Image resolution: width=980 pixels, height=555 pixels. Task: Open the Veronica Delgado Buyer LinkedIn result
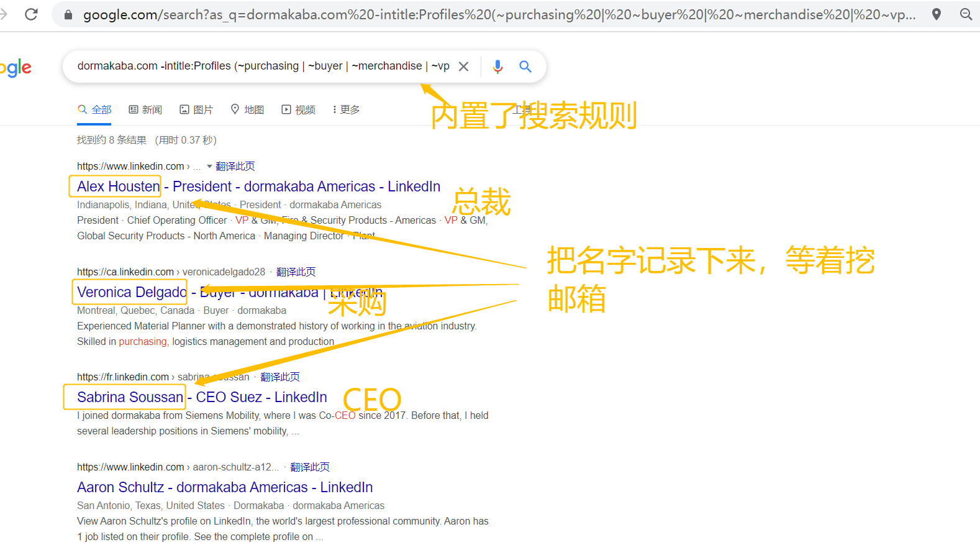click(230, 292)
